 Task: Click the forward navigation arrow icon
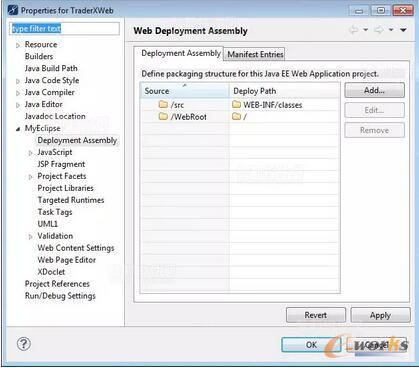pos(379,30)
